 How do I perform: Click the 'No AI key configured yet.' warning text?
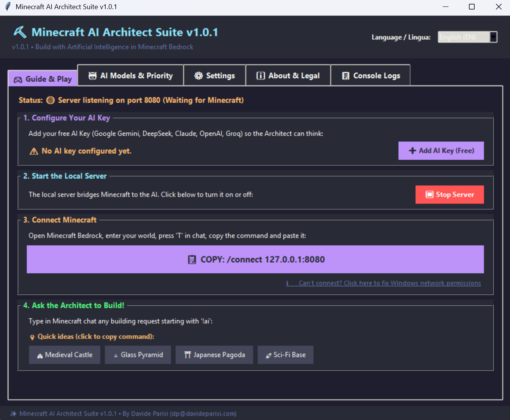(x=87, y=151)
